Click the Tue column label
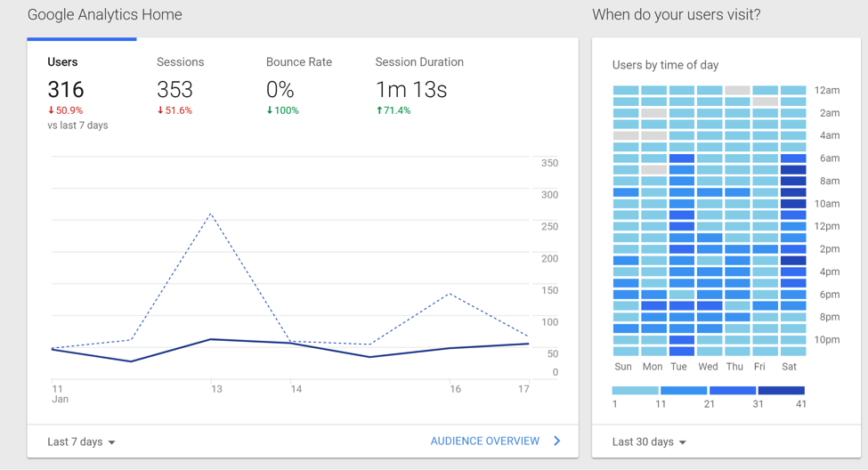Viewport: 868px width, 470px height. coord(678,367)
